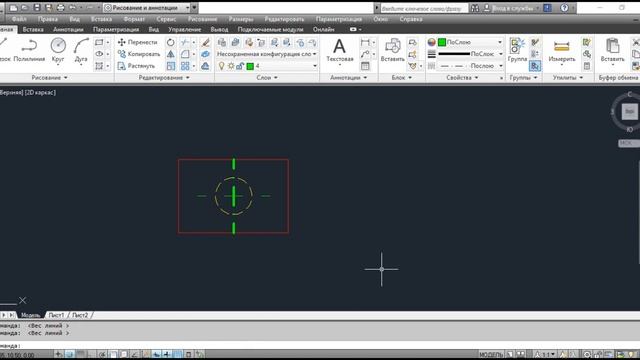Screen dimensions: 640x360
Task: Select the Mirror tool icon
Action: tap(171, 54)
